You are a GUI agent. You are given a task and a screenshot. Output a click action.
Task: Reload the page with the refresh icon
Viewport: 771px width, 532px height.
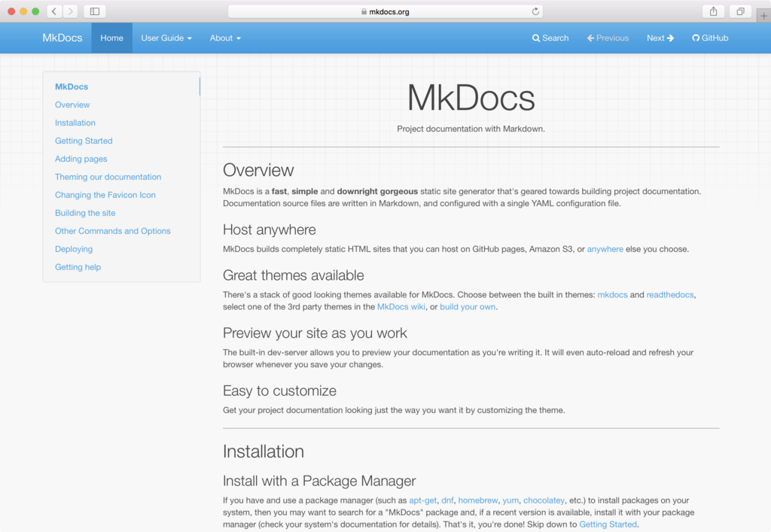click(x=535, y=11)
